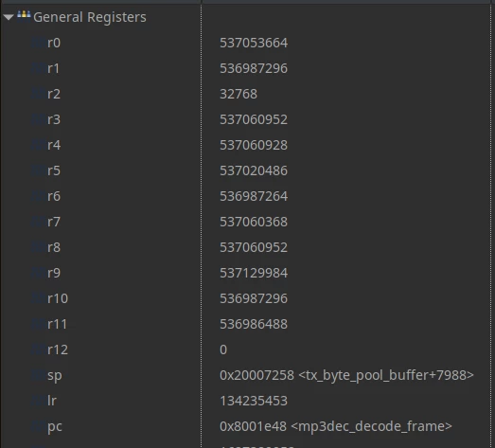Screen dimensions: 495x448
Task: Click the register icon beside r12
Action: point(38,350)
